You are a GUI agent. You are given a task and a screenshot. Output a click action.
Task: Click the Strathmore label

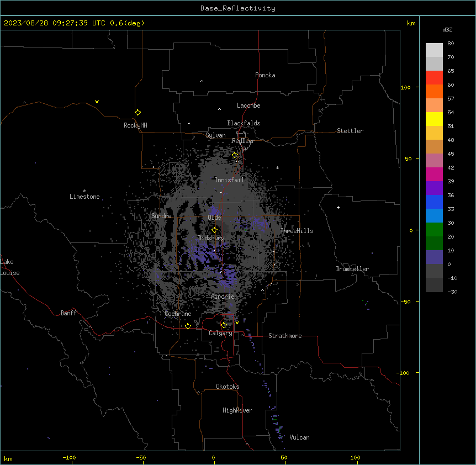tap(285, 336)
